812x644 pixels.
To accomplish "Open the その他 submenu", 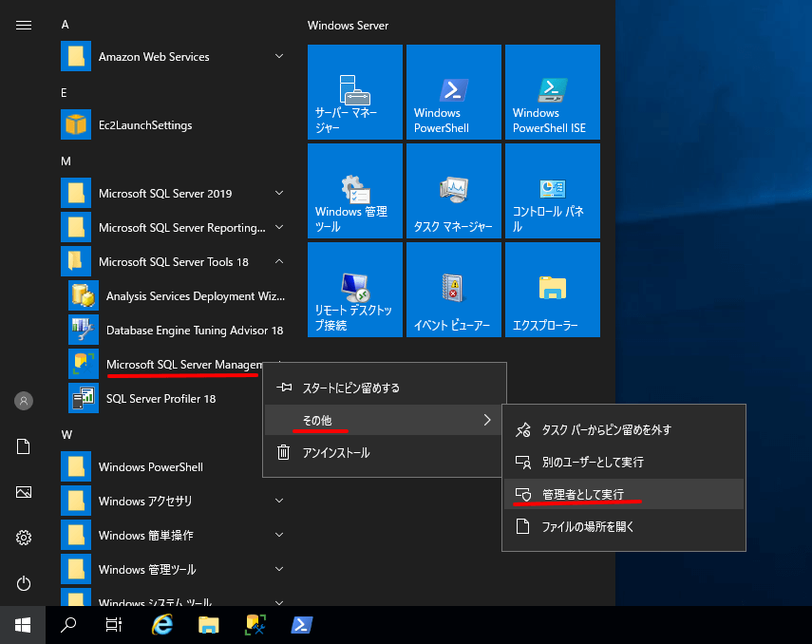I will (384, 420).
